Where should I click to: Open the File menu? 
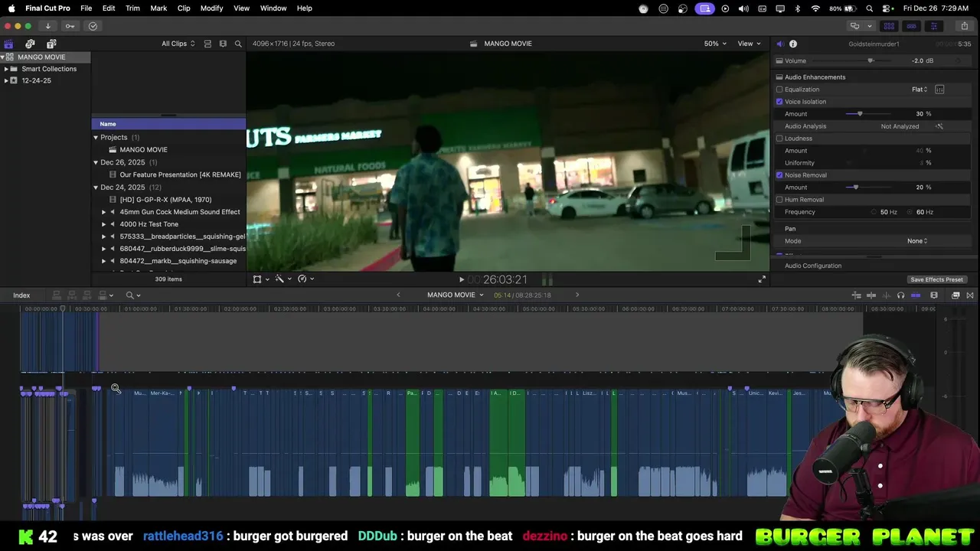[x=87, y=8]
